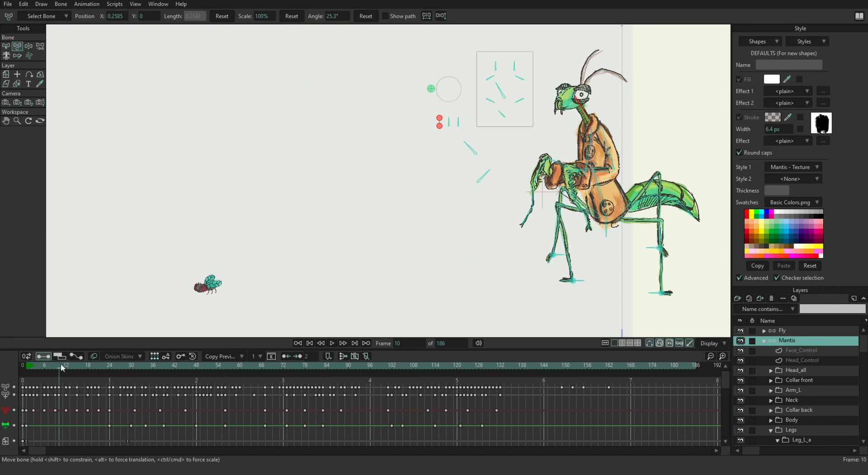Choose the Bone Dynamics wind tool
This screenshot has height=475, width=868.
(x=28, y=56)
